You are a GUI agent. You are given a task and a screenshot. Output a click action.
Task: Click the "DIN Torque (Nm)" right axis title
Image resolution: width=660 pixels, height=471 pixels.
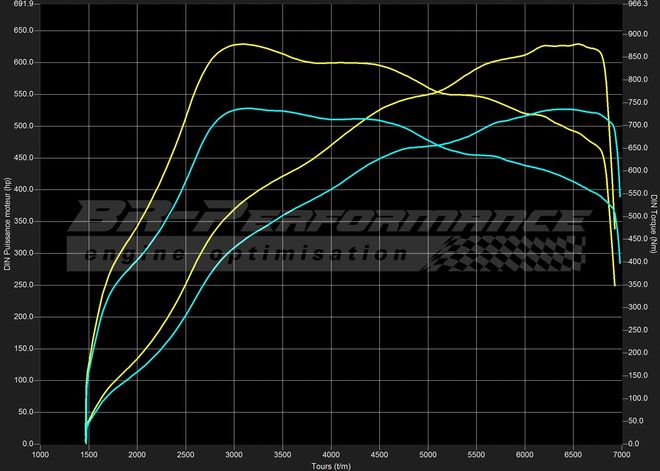(654, 225)
